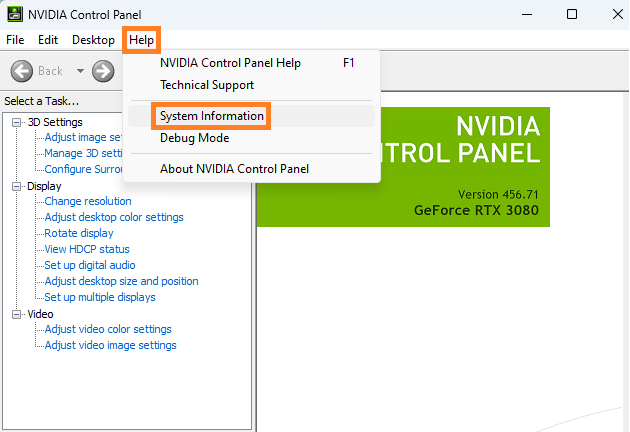Open Manage 3D settings link
630x432 pixels.
pos(83,154)
